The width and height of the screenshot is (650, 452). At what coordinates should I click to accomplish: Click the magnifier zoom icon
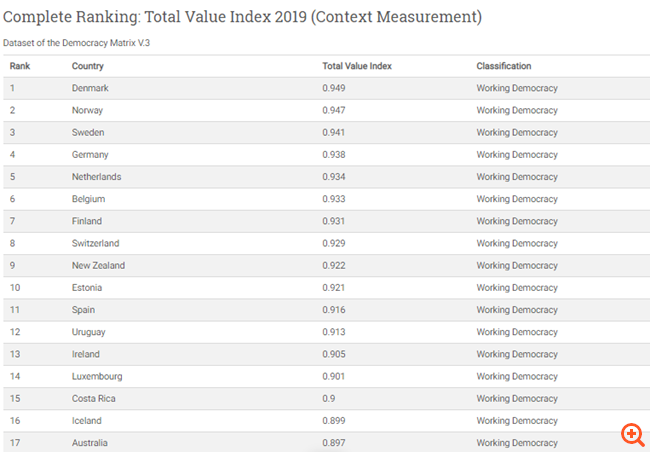pyautogui.click(x=632, y=434)
